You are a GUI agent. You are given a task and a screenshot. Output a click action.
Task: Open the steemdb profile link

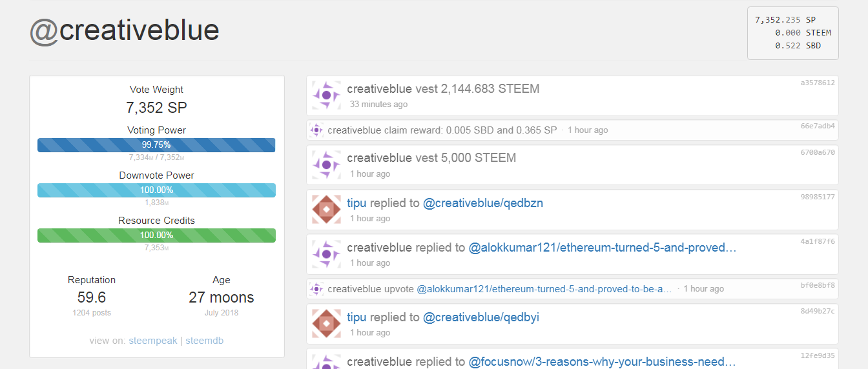click(205, 341)
